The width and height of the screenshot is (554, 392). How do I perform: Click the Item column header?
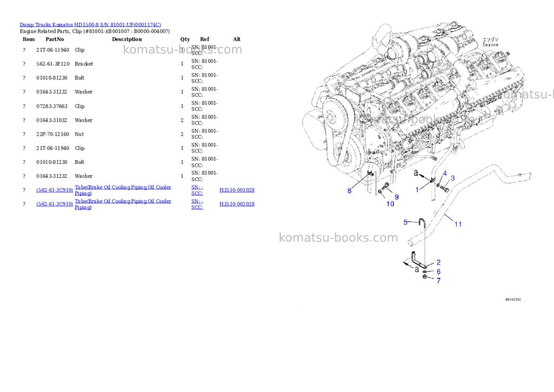coord(29,39)
